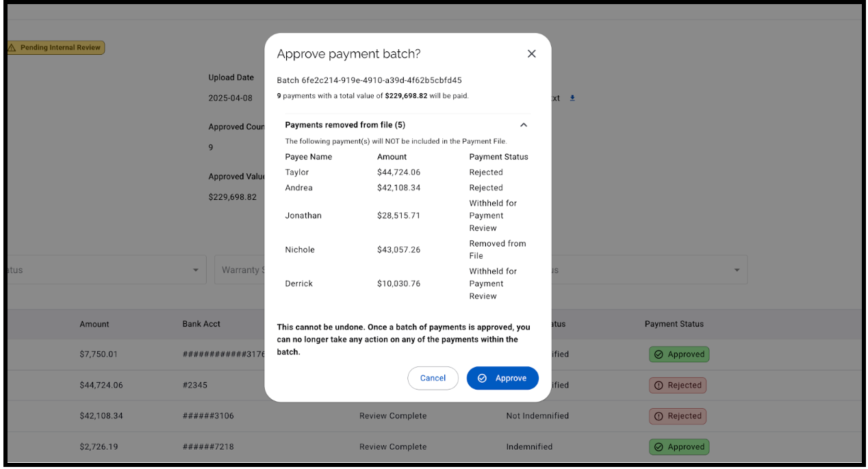Click the Approve button
This screenshot has height=469, width=868.
point(502,378)
